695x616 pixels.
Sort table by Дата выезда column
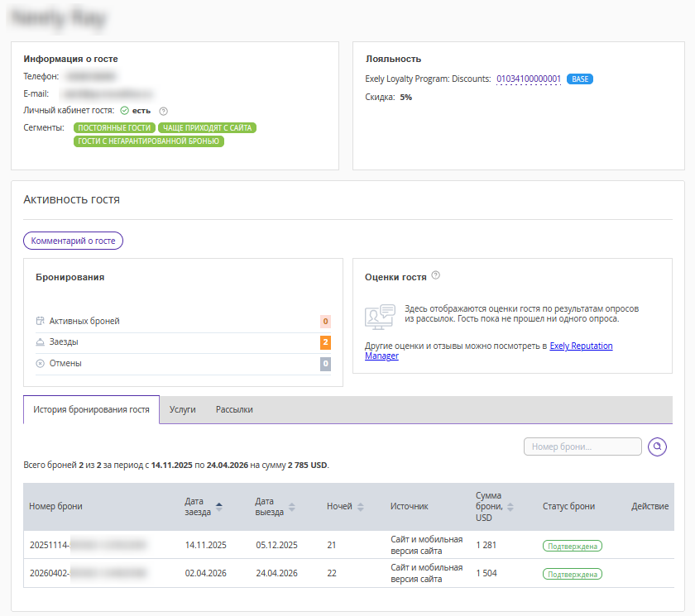coord(290,506)
